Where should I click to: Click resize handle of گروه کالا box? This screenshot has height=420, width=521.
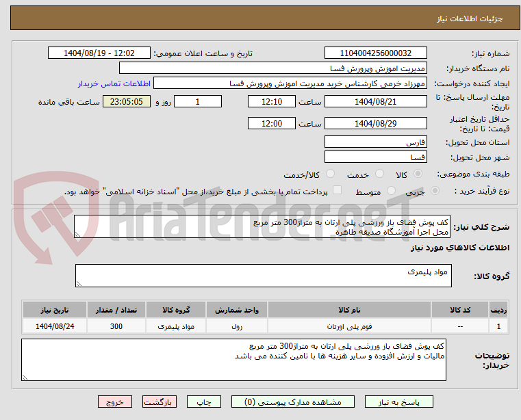coord(79,284)
